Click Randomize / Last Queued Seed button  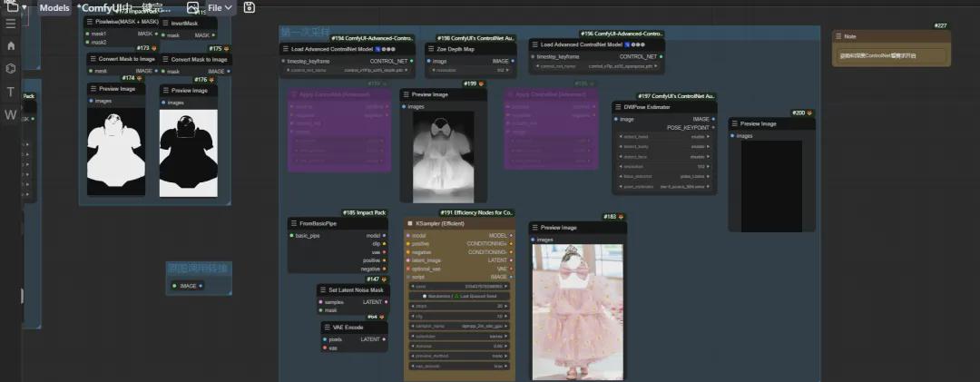(459, 296)
